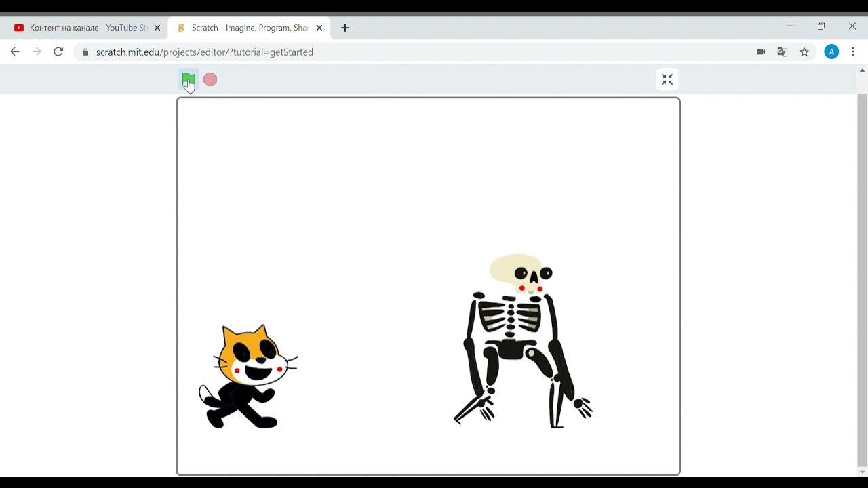Click the address bar with scratch.mit.edu URL
868x488 pixels.
pos(444,52)
